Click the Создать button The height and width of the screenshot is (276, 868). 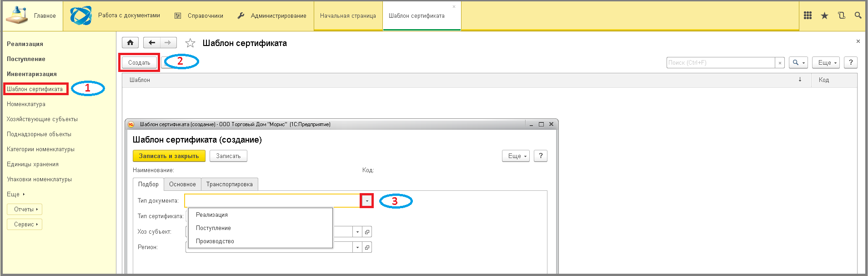tap(139, 63)
